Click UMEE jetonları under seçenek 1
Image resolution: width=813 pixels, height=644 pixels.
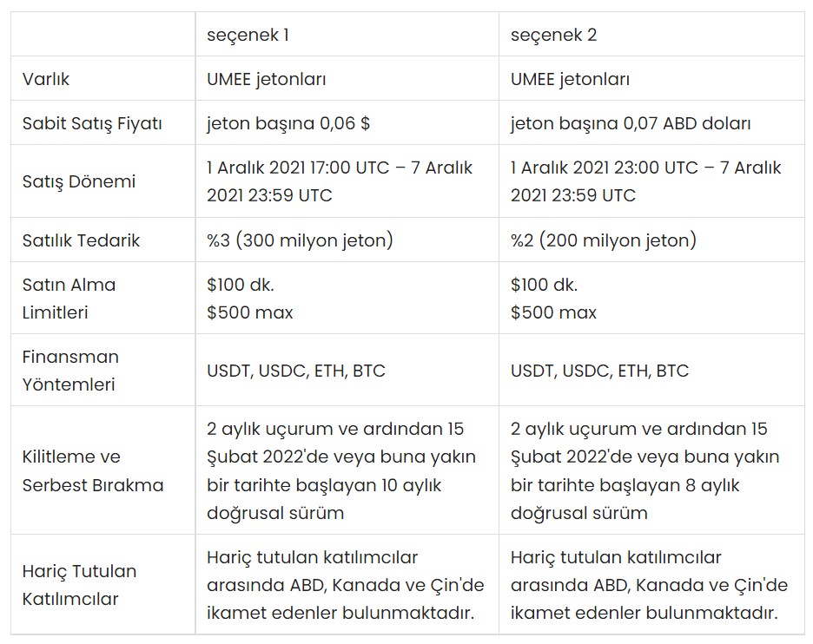pos(266,79)
